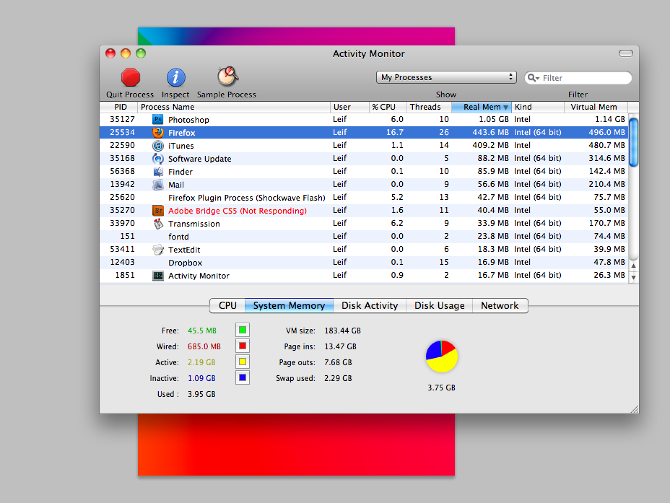The width and height of the screenshot is (670, 503).
Task: Select the Photoshop process name
Action: [189, 120]
